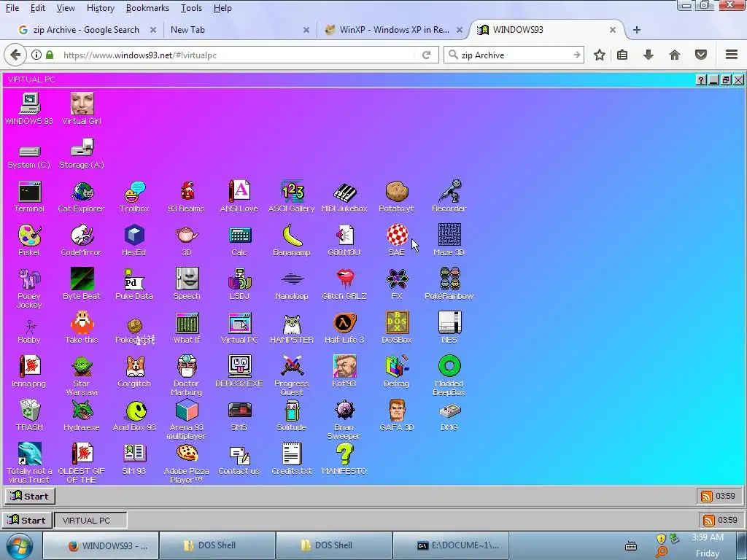Launch Maze 3D icon

click(449, 240)
